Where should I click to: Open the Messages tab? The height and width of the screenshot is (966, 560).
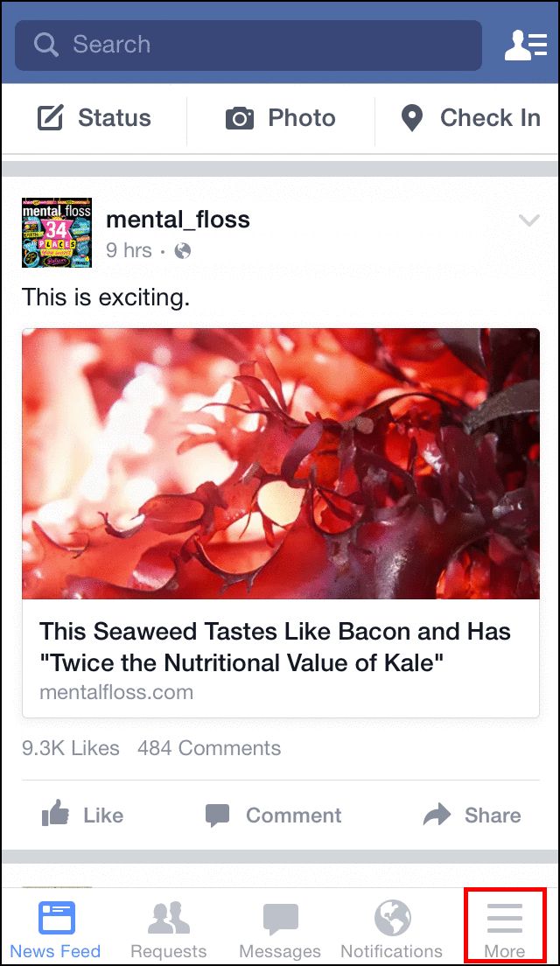[x=280, y=929]
